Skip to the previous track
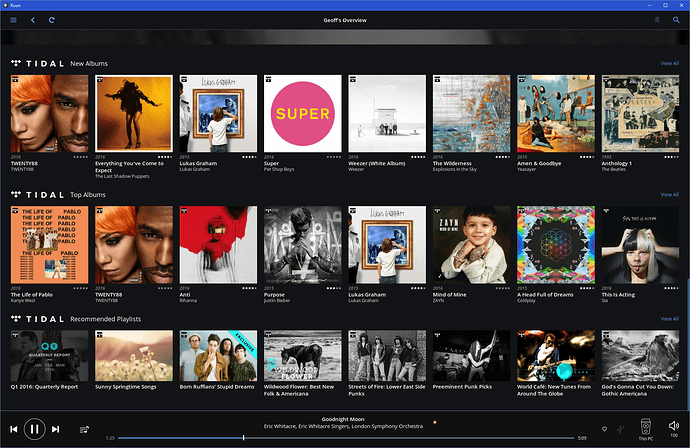Screen dimensions: 690x448 (14, 429)
